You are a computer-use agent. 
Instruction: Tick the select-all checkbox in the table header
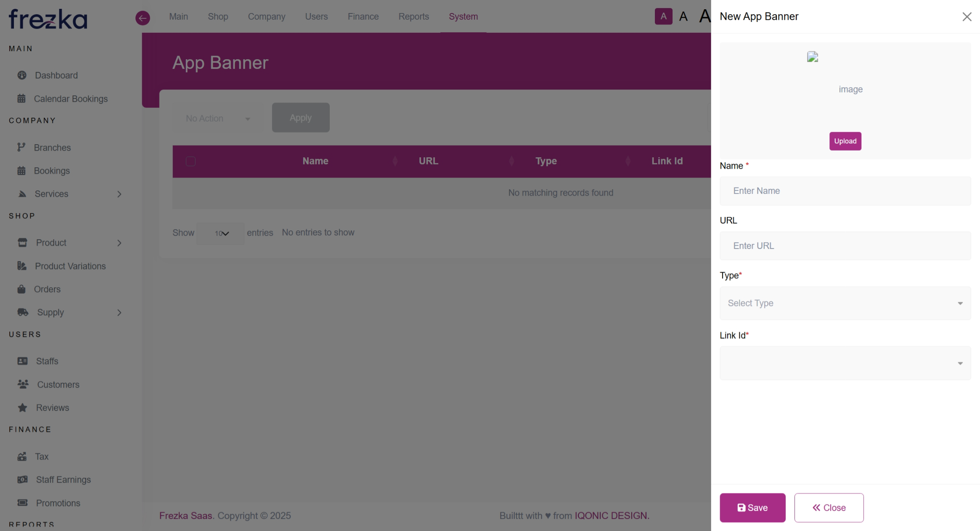(191, 161)
